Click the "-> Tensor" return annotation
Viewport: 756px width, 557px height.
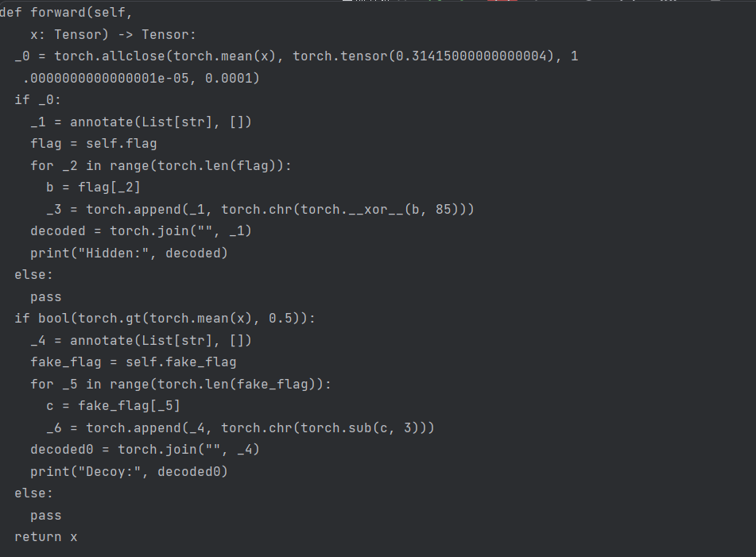coord(153,35)
